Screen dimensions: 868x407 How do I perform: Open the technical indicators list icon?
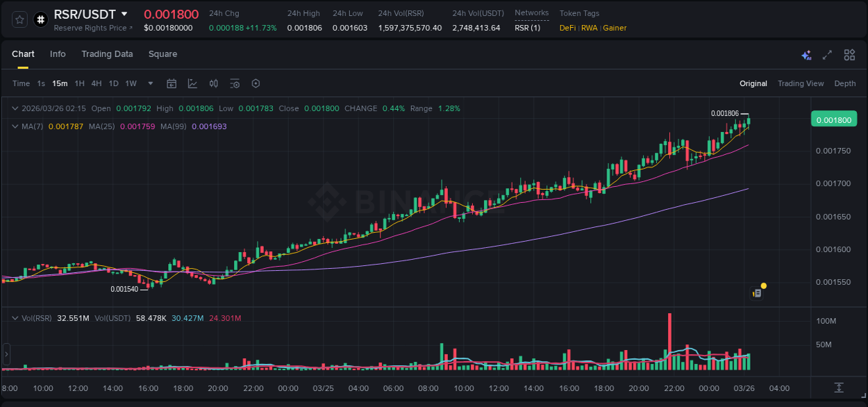click(235, 83)
